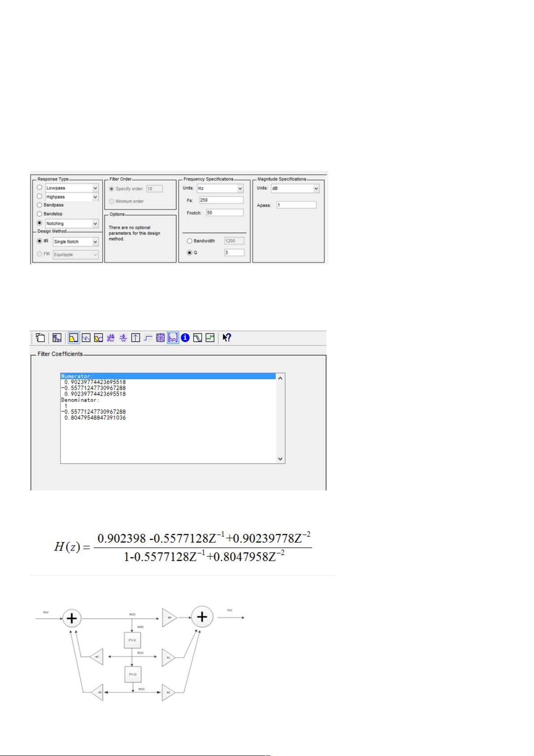Open the frequency Units Hz dropdown
This screenshot has width=534, height=756.
[x=240, y=188]
